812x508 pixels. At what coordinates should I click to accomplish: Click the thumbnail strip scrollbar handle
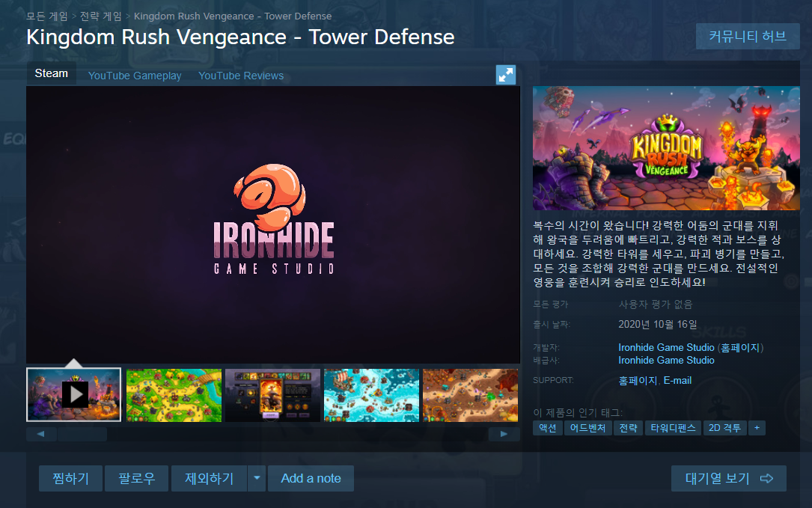(82, 434)
